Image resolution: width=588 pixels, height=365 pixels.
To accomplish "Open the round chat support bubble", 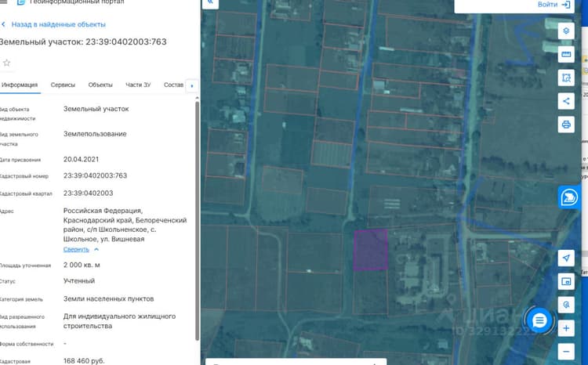I will click(x=539, y=320).
